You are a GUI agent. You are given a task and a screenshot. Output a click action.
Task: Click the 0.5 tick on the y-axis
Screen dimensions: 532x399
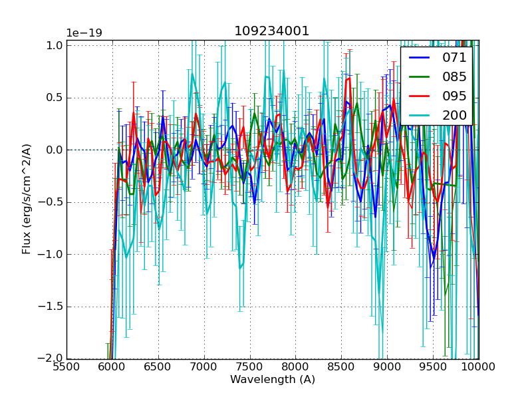pyautogui.click(x=55, y=98)
